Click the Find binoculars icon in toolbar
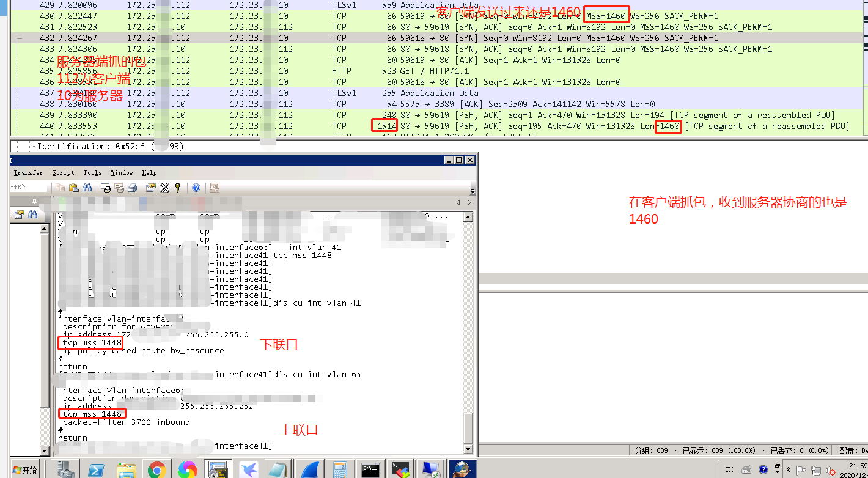 tap(87, 188)
